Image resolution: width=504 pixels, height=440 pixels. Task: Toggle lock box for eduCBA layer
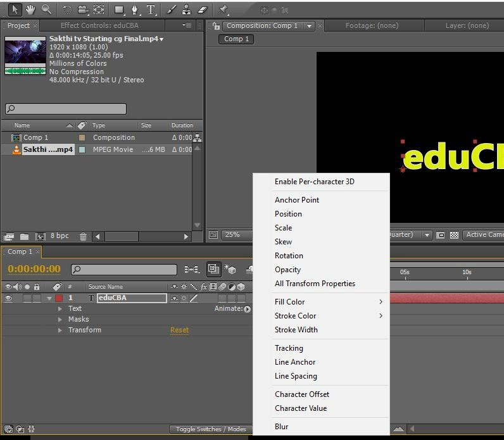click(37, 298)
